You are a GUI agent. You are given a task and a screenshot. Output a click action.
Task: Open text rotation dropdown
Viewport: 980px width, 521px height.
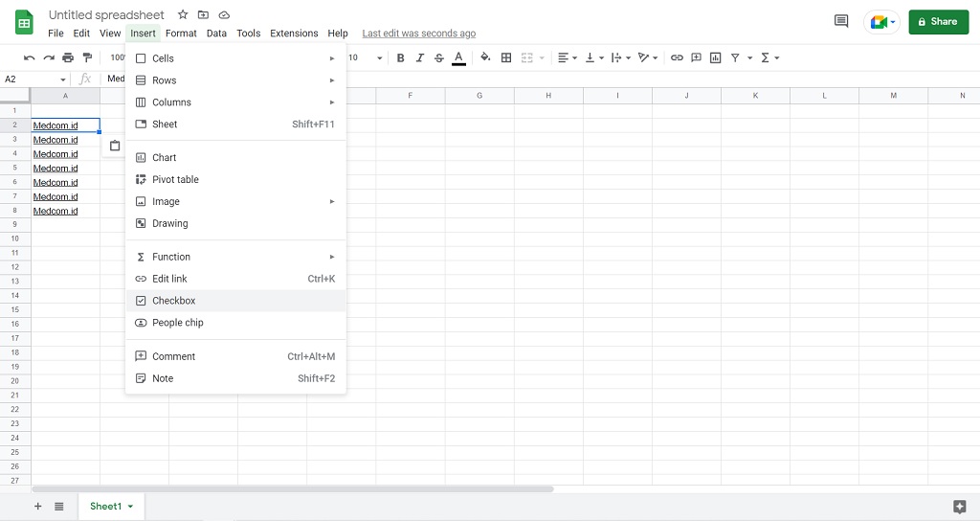point(648,57)
